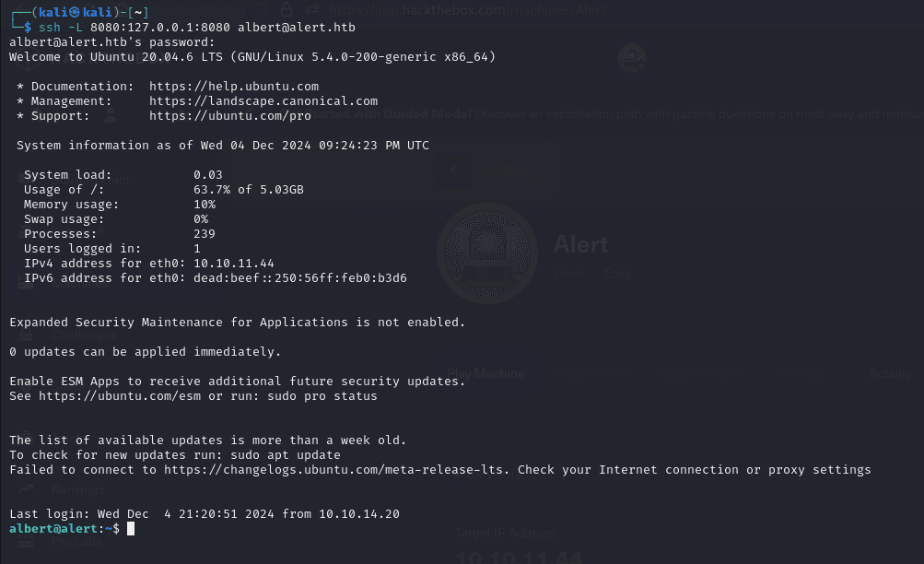Click the Rankings sidebar icon
The width and height of the screenshot is (924, 564).
[27, 489]
